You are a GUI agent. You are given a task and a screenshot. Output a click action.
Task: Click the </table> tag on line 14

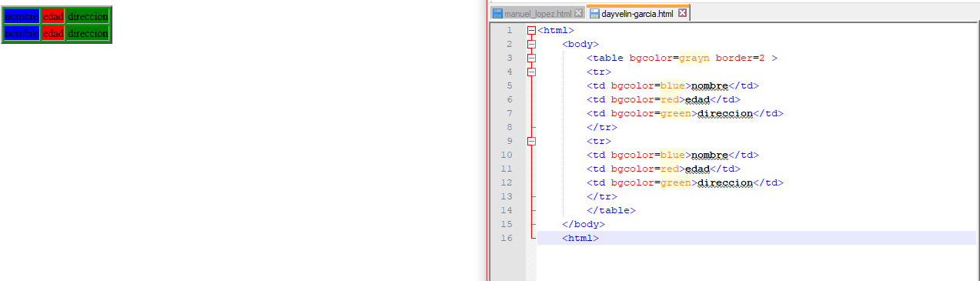click(x=611, y=210)
